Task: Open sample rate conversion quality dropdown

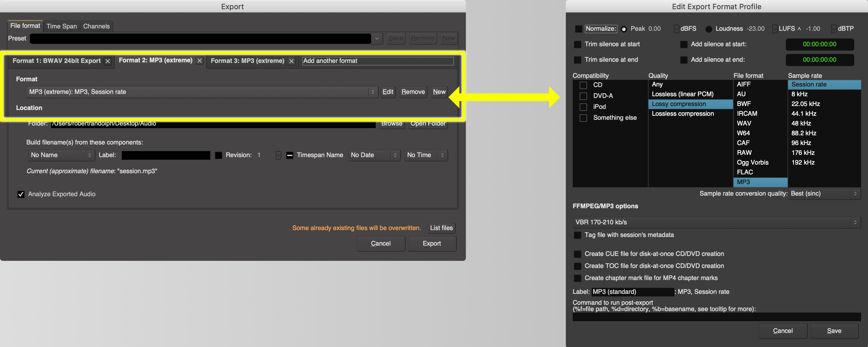Action: click(x=824, y=194)
